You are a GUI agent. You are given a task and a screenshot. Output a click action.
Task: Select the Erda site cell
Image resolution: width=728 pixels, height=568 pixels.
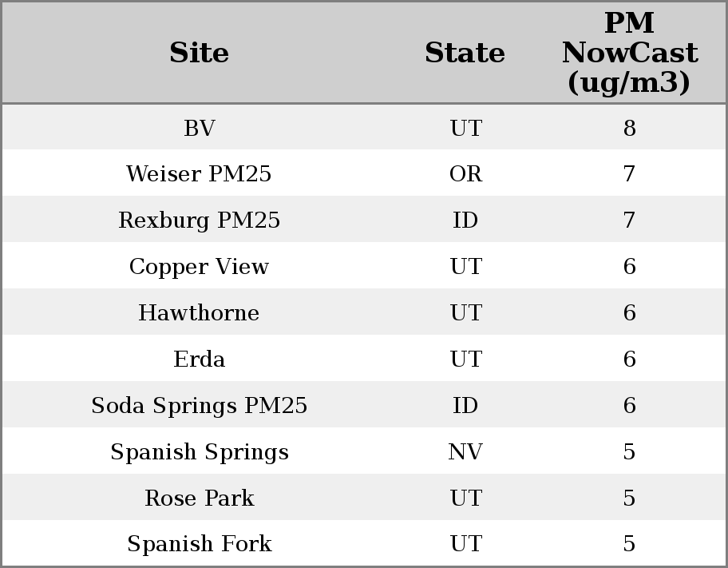(199, 359)
